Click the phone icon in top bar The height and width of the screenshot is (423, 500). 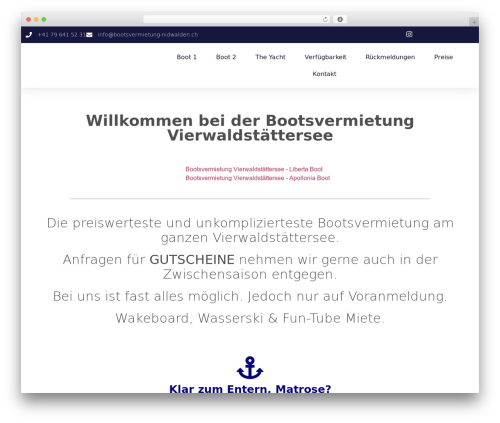(29, 35)
